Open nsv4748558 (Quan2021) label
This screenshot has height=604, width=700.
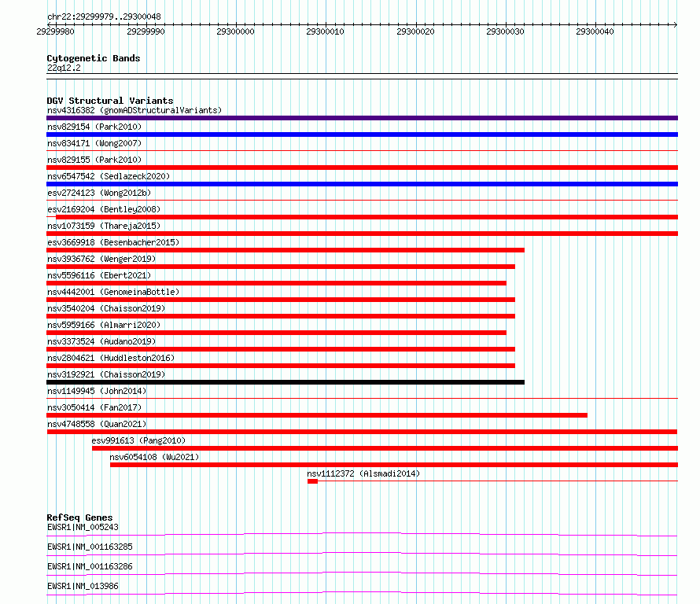(97, 424)
